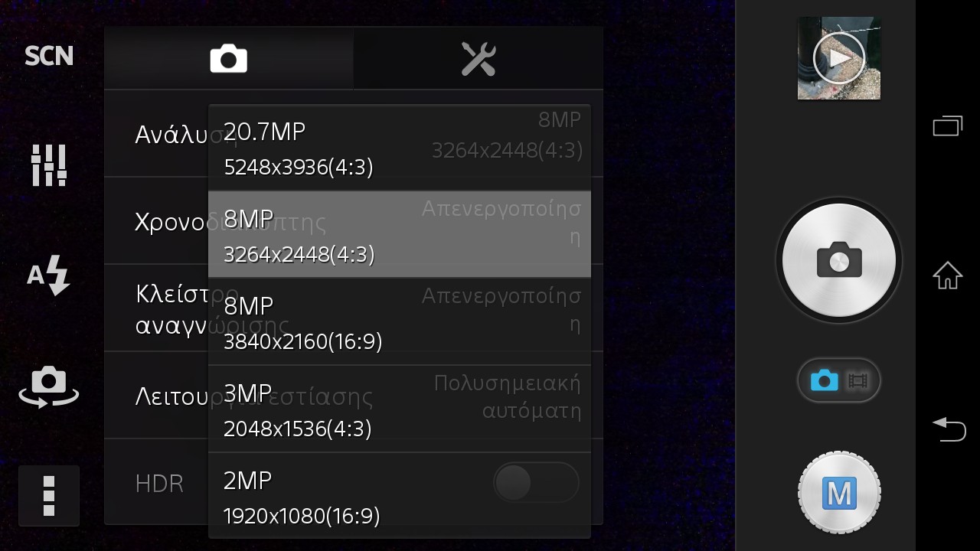Tap the Android back navigation button
This screenshot has width=980, height=551.
click(948, 429)
